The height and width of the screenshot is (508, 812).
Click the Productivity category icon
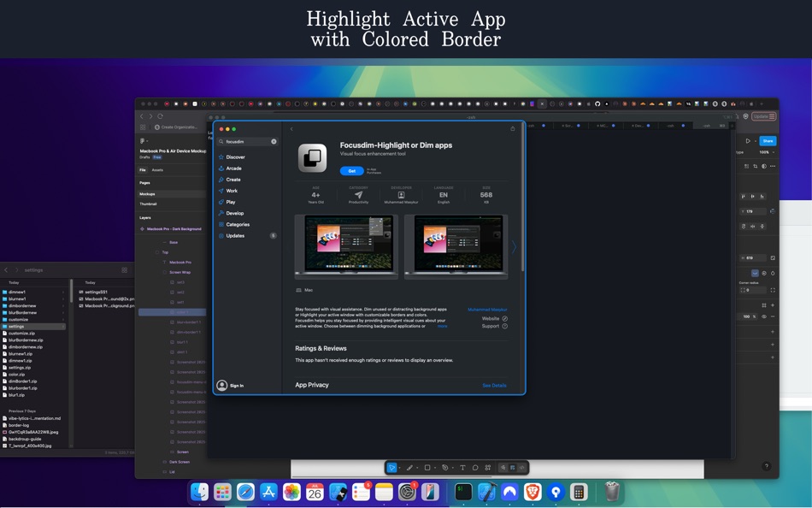coord(358,195)
